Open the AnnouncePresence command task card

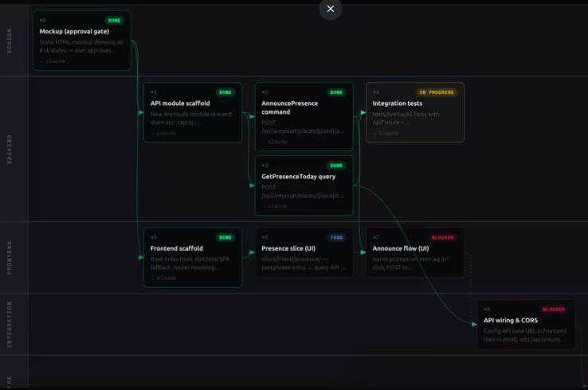[x=304, y=117]
